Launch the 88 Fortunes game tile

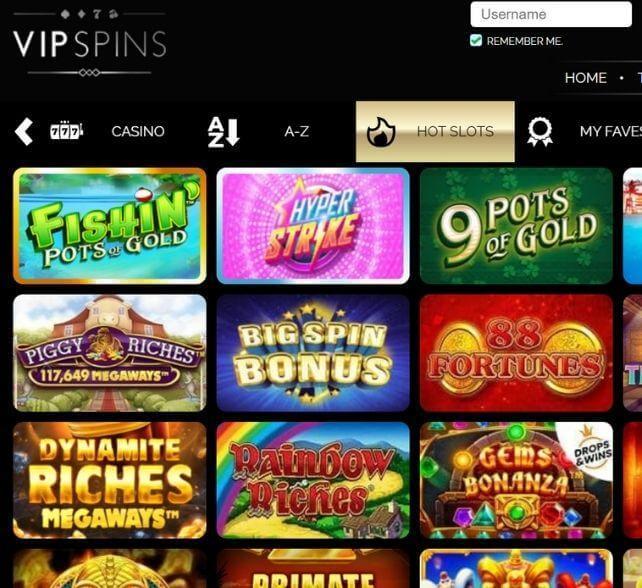[x=516, y=353]
